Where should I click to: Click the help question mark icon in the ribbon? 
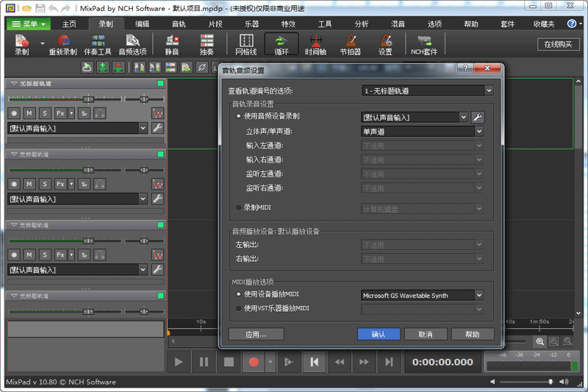572,24
